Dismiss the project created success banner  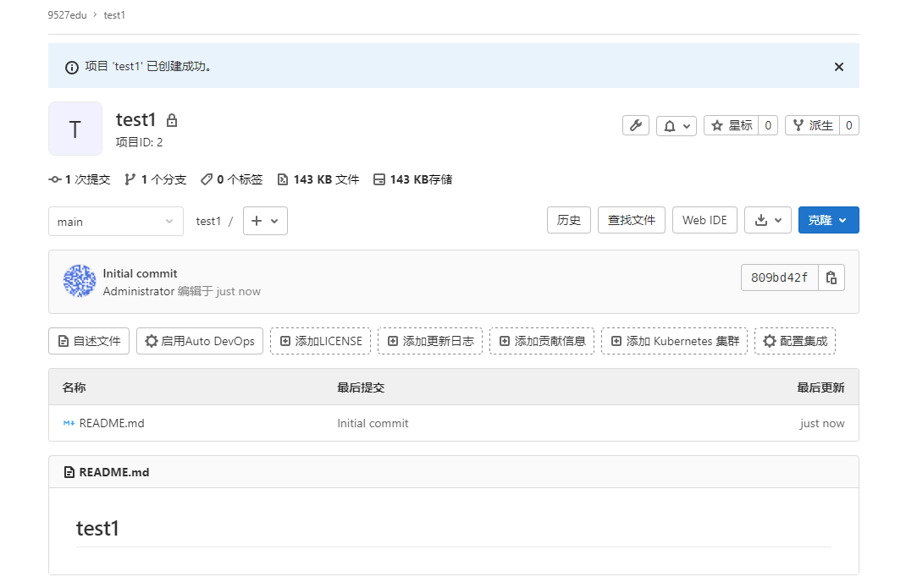click(x=838, y=67)
